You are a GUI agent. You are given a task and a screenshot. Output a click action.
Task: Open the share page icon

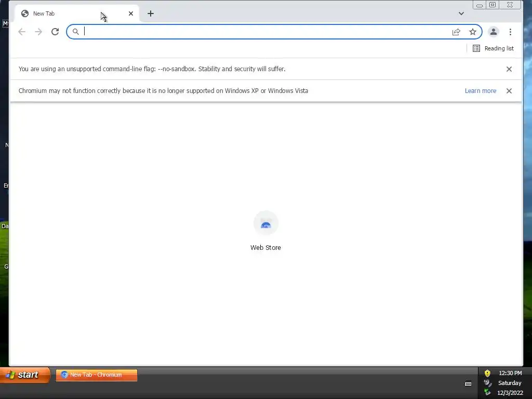[456, 32]
